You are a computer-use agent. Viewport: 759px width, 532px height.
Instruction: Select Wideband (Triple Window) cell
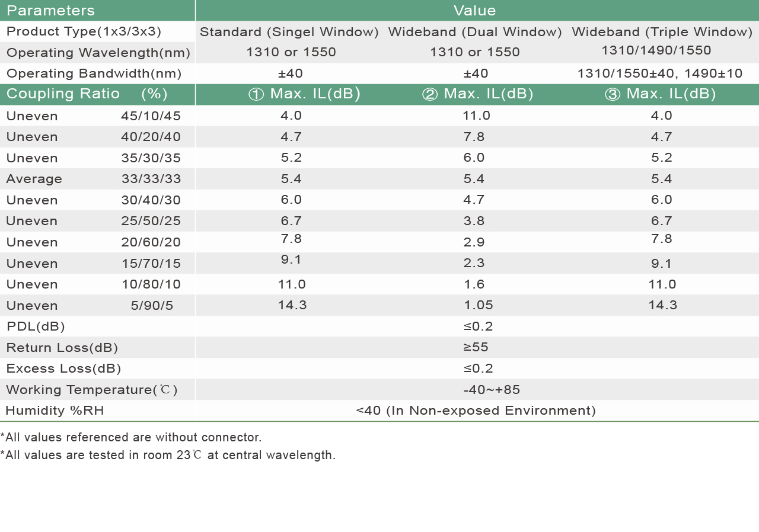coord(662,32)
